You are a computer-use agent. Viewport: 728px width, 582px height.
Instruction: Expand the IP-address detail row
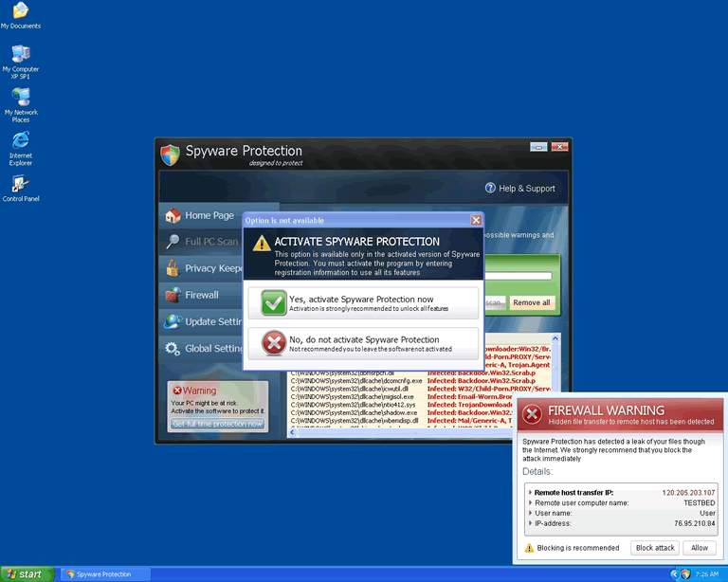(529, 523)
